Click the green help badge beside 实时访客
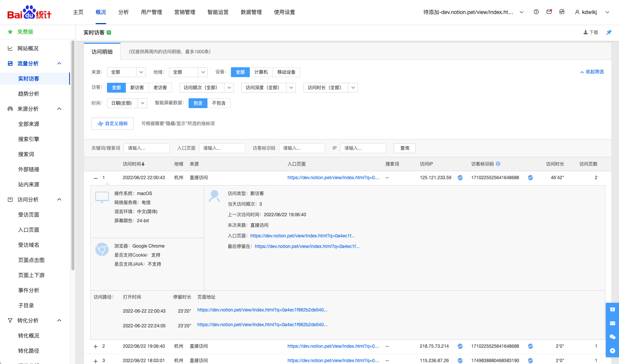 [x=109, y=33]
